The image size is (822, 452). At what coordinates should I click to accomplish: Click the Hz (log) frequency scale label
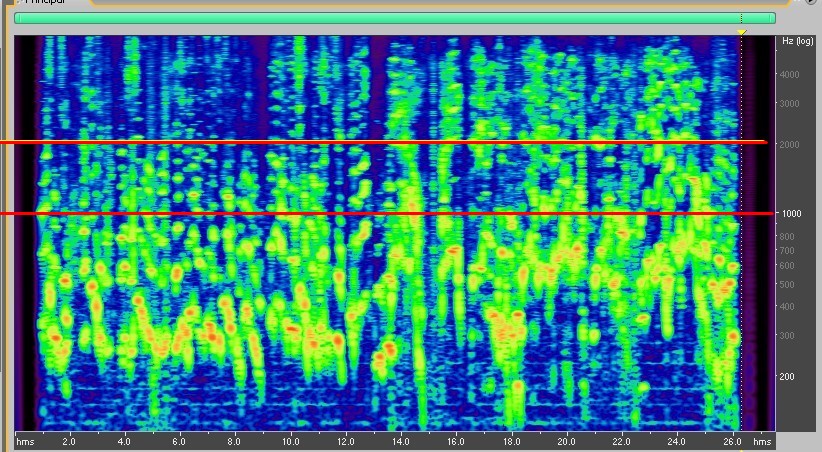coord(795,40)
